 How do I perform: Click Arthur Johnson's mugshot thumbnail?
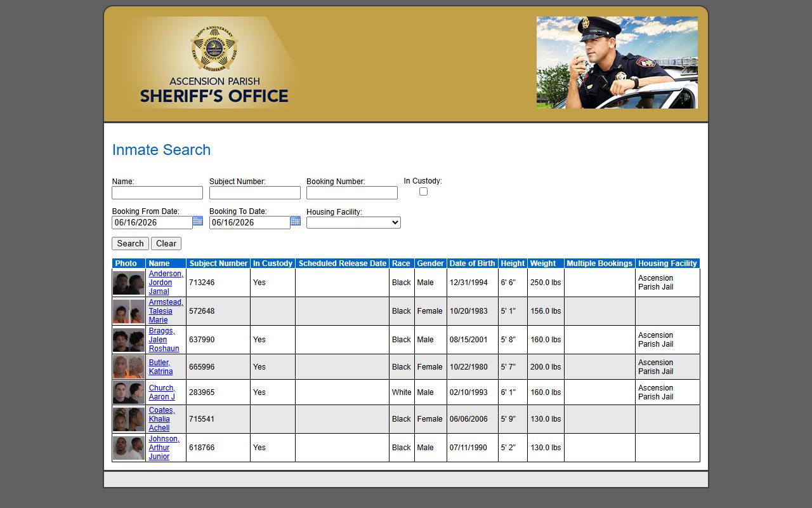coord(129,448)
